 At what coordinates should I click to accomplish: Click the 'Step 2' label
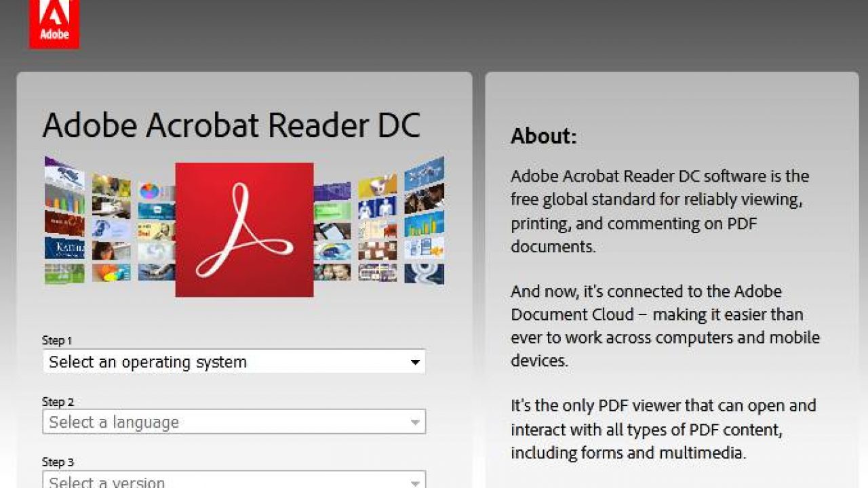58,401
